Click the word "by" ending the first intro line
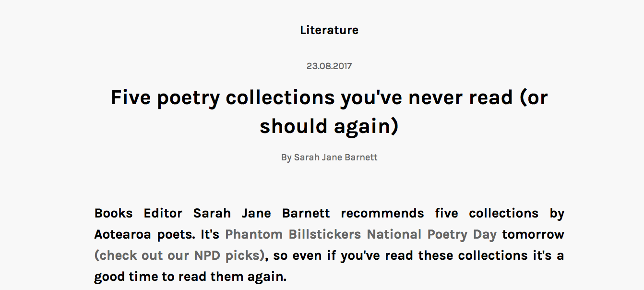This screenshot has height=290, width=644. pos(557,213)
